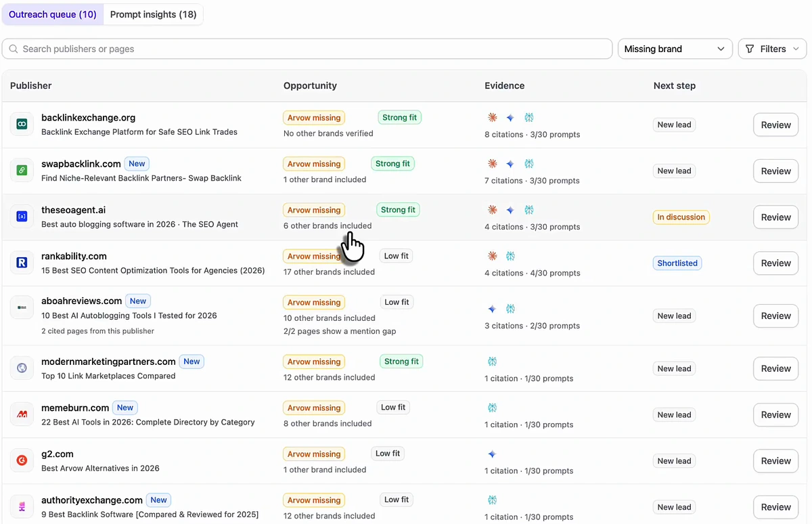Focus the Search publishers or pages field
812x524 pixels.
point(307,49)
